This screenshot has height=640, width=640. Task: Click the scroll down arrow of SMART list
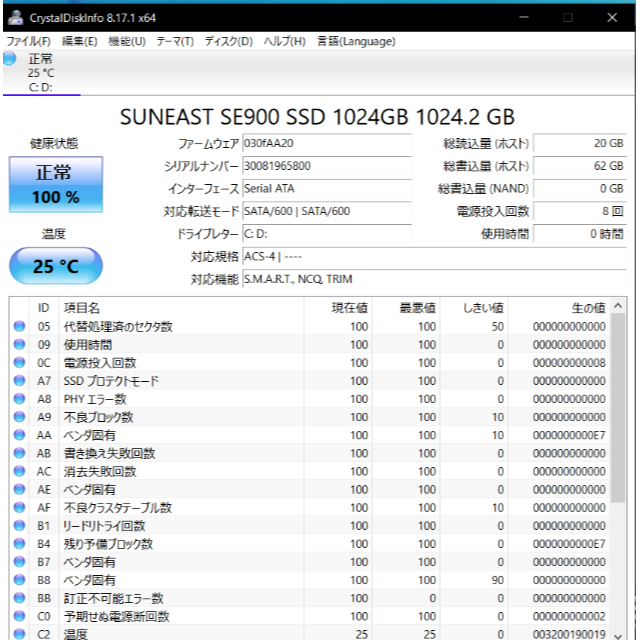(x=618, y=636)
